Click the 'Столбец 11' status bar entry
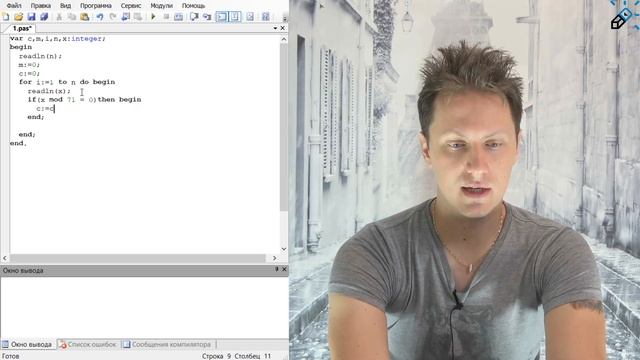This screenshot has height=360, width=640. coord(253,356)
